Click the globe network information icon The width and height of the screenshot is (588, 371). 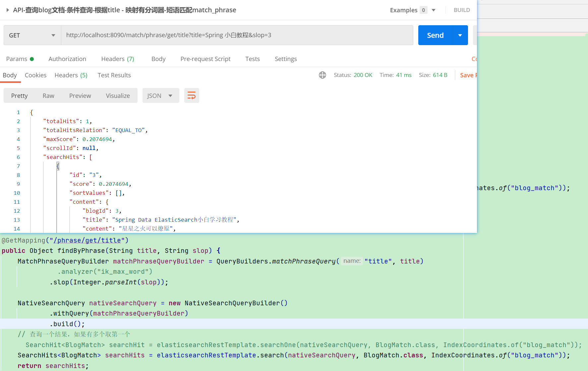(323, 75)
